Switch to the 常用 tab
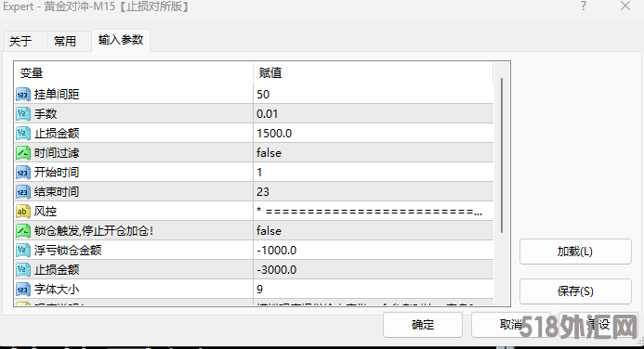Screen dimensions: 644x349 coord(69,42)
